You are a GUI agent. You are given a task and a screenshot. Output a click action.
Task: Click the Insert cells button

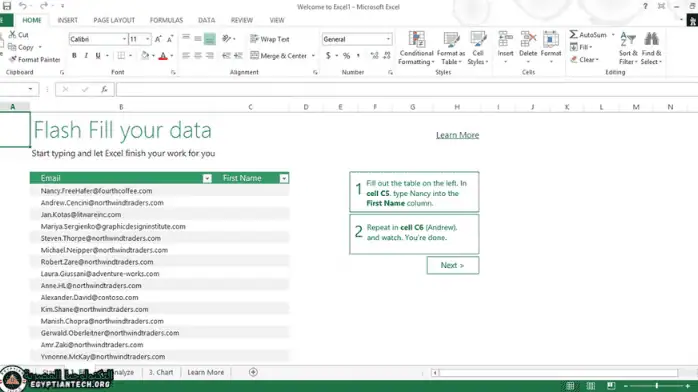[505, 47]
